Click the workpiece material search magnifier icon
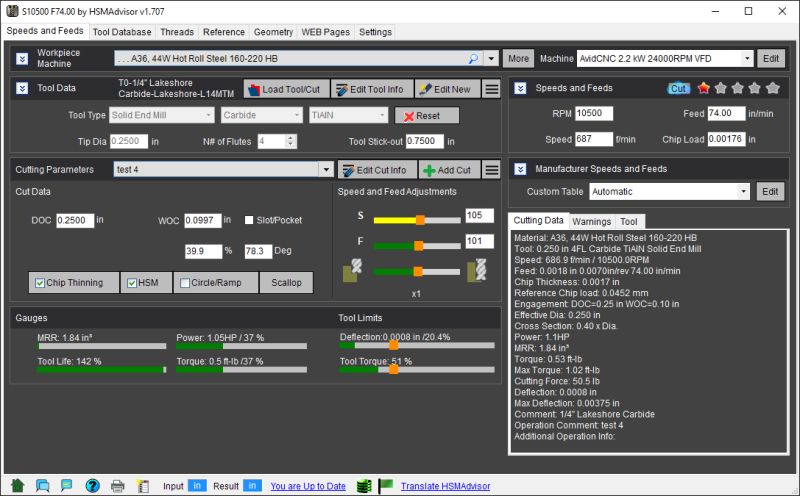Viewport: 800px width, 496px height. click(x=473, y=59)
